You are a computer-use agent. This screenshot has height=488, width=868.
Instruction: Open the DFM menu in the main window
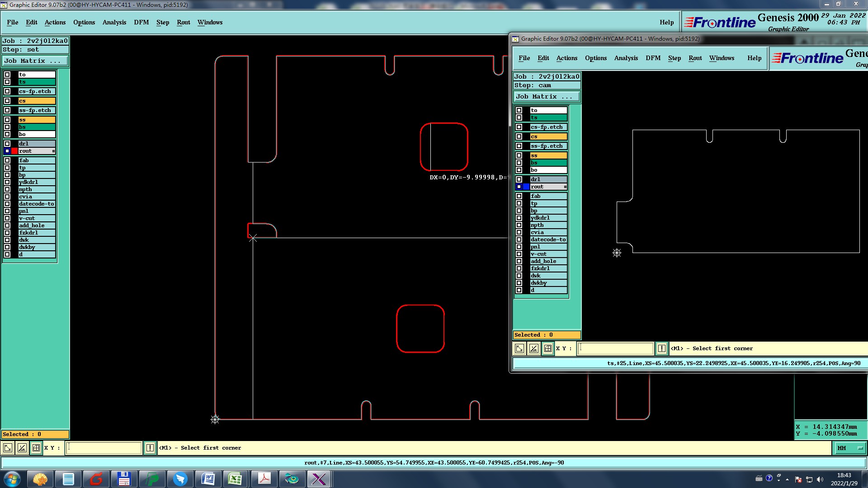click(141, 22)
